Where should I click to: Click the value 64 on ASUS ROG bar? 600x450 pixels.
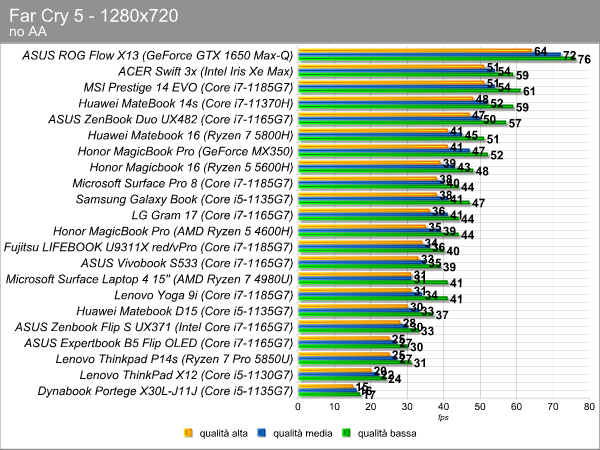(x=540, y=51)
